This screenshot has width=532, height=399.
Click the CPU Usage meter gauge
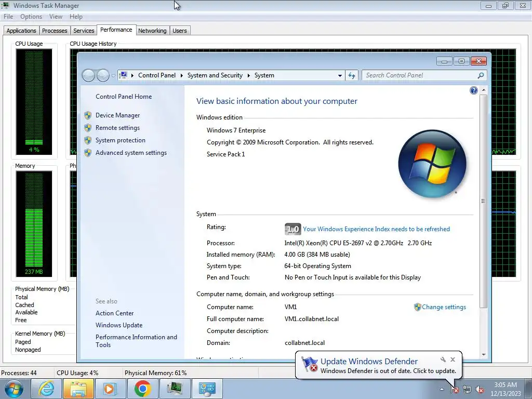point(34,101)
